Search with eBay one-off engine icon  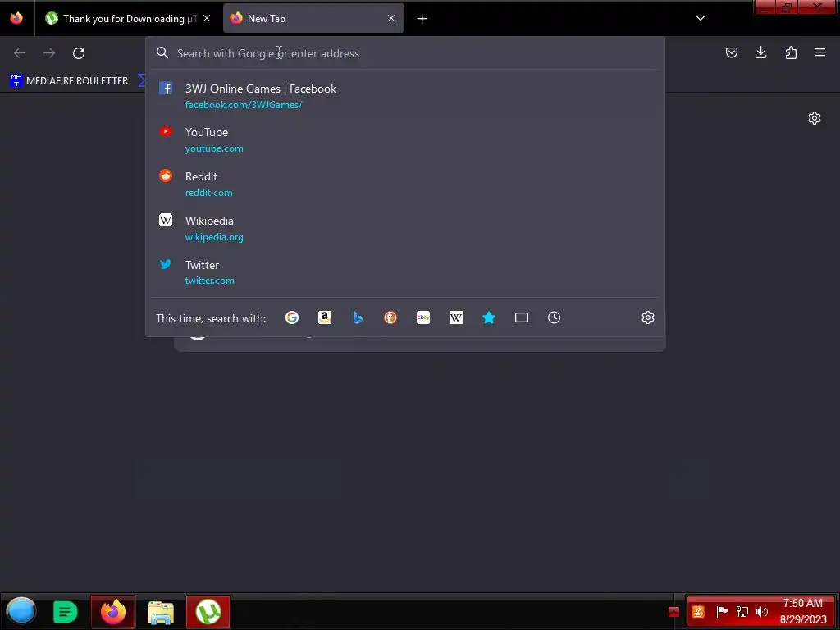coord(423,317)
